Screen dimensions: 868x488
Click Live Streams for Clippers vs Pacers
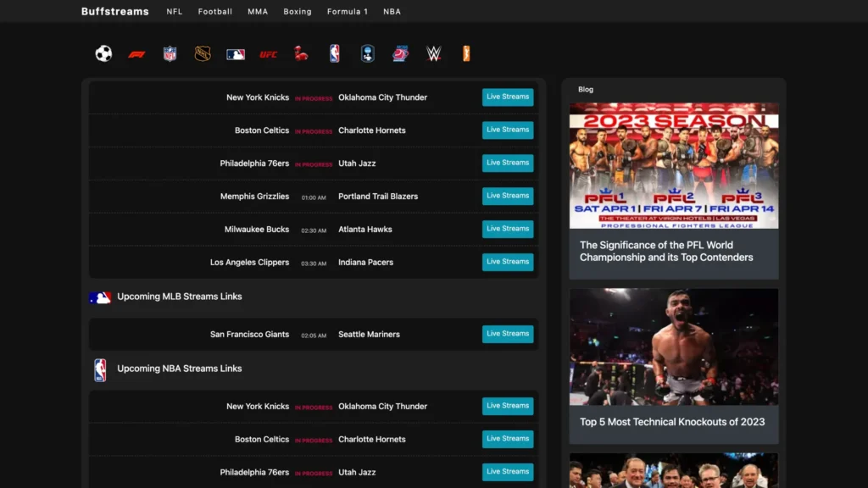coord(508,262)
